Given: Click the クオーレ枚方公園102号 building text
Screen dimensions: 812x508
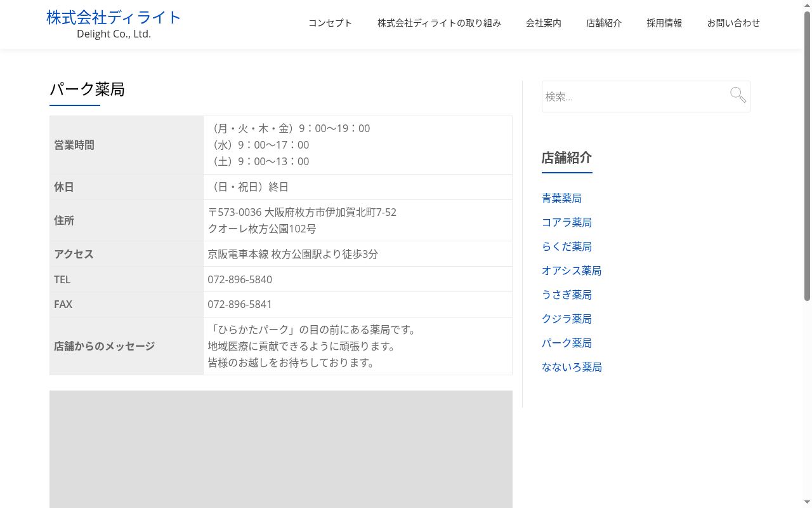Looking at the screenshot, I should click(x=262, y=229).
